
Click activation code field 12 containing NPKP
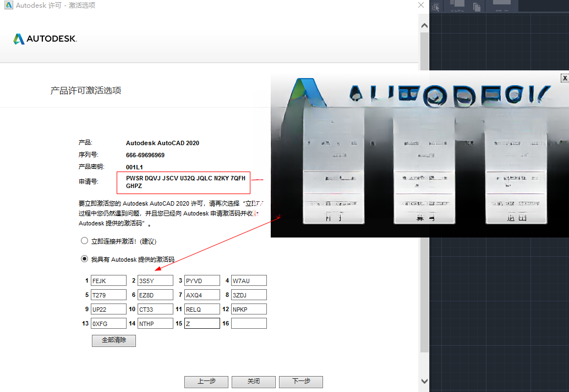[249, 309]
